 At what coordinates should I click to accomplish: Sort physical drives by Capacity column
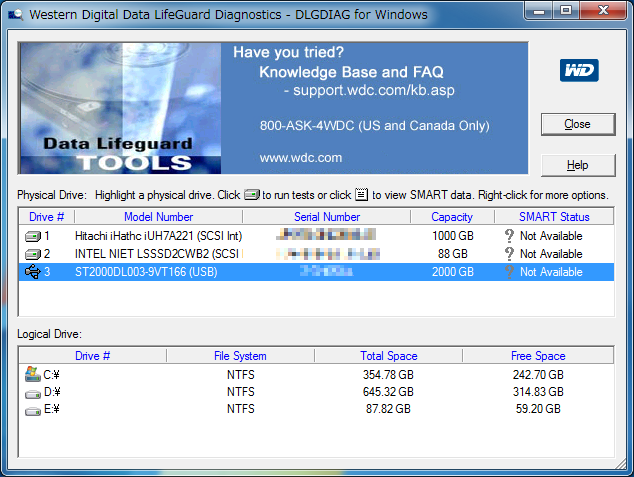coord(452,216)
